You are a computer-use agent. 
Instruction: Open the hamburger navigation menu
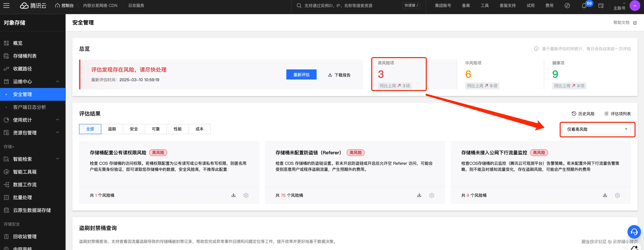pyautogui.click(x=7, y=6)
